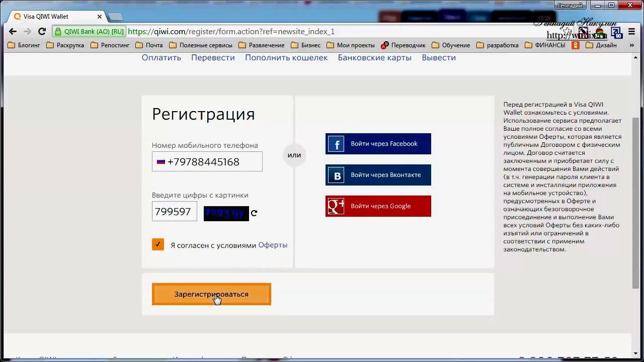This screenshot has width=644, height=362.
Task: Go back with the browser back arrow
Action: click(13, 31)
